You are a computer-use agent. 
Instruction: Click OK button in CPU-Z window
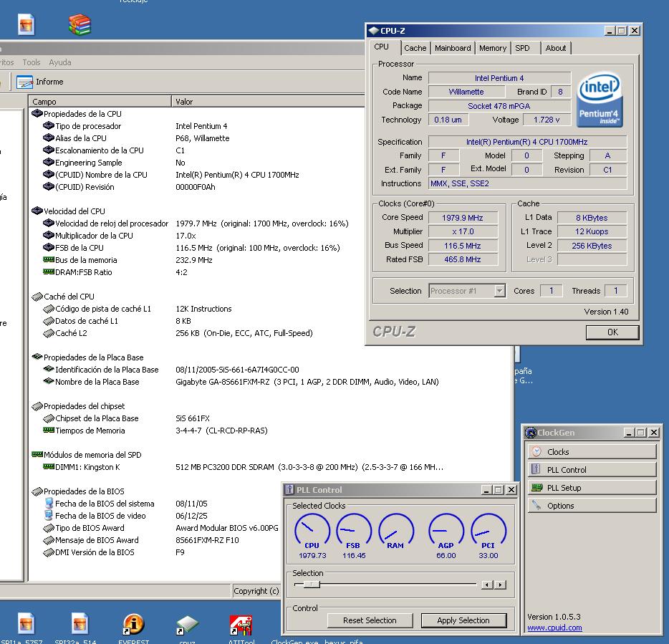click(x=612, y=332)
